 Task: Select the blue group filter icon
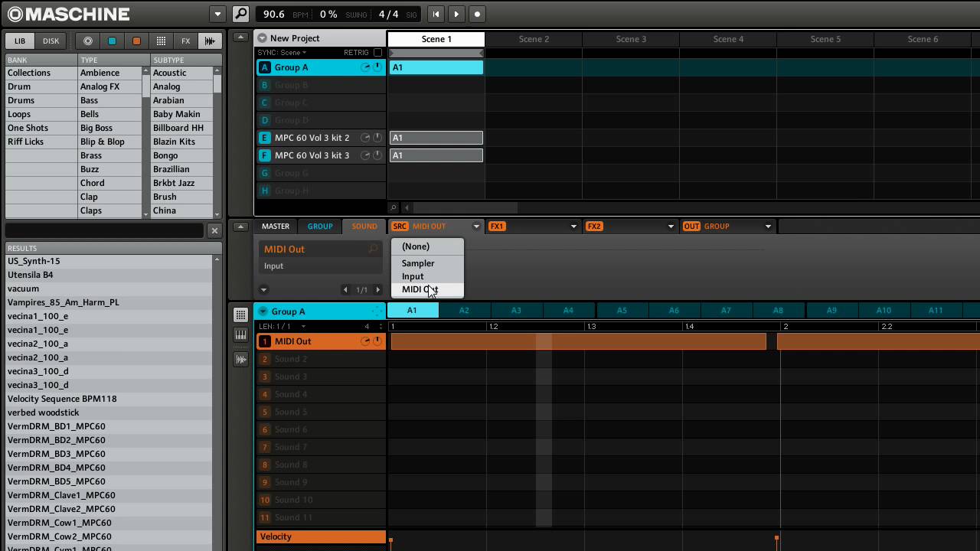click(x=112, y=41)
